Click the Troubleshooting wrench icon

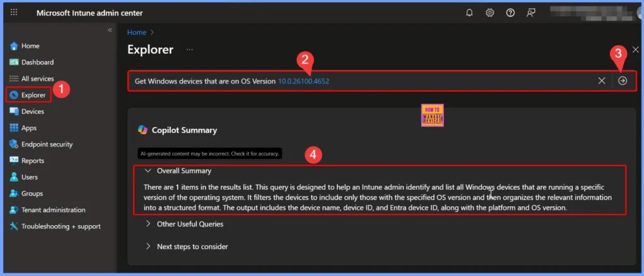pyautogui.click(x=14, y=226)
